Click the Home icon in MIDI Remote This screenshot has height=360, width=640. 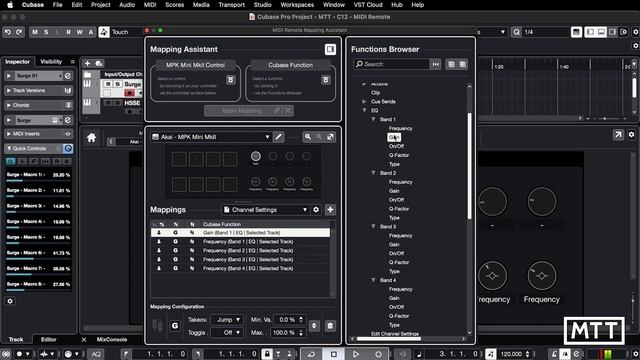(x=91, y=138)
